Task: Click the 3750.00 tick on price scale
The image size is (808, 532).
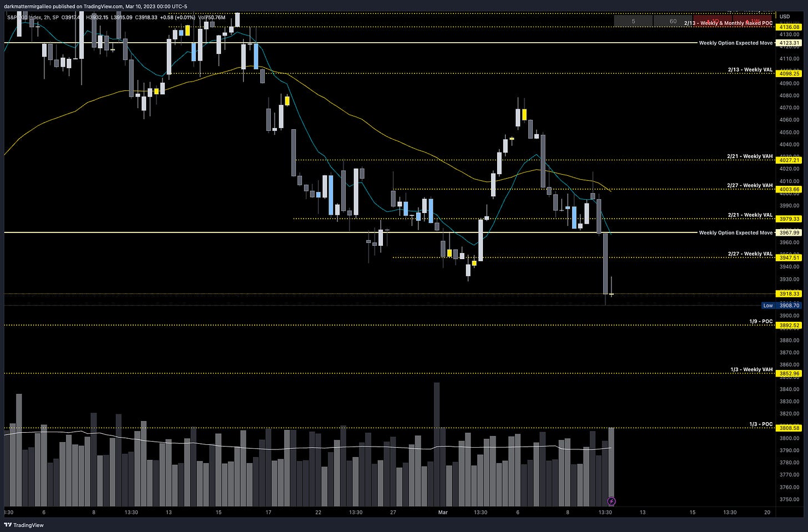Action: [789, 499]
